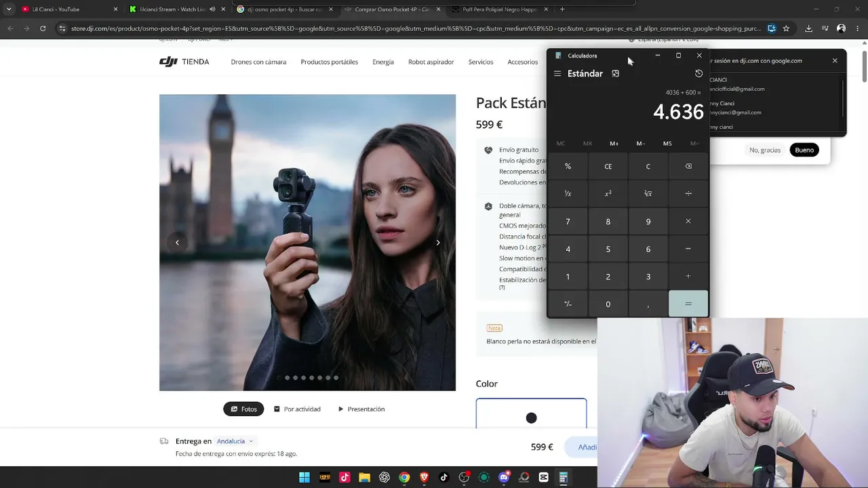The width and height of the screenshot is (868, 488).
Task: Click the CE clear entry key
Action: pyautogui.click(x=608, y=166)
